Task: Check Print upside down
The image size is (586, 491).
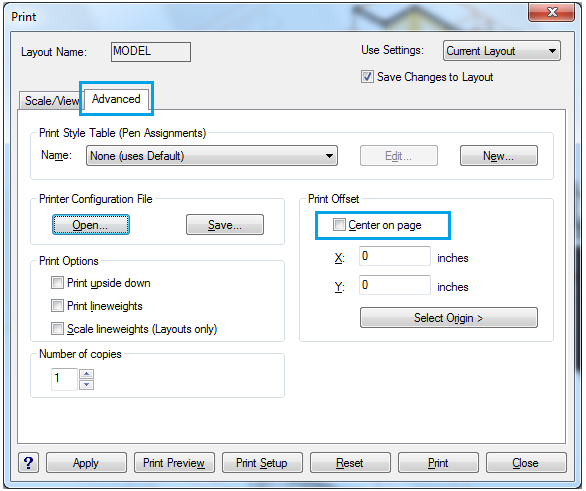Action: [57, 282]
